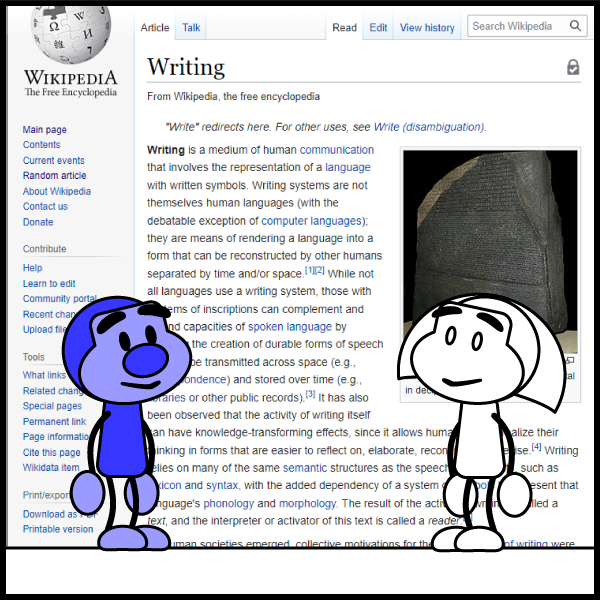The height and width of the screenshot is (600, 600).
Task: Open the Main page sidebar link
Action: coord(45,130)
